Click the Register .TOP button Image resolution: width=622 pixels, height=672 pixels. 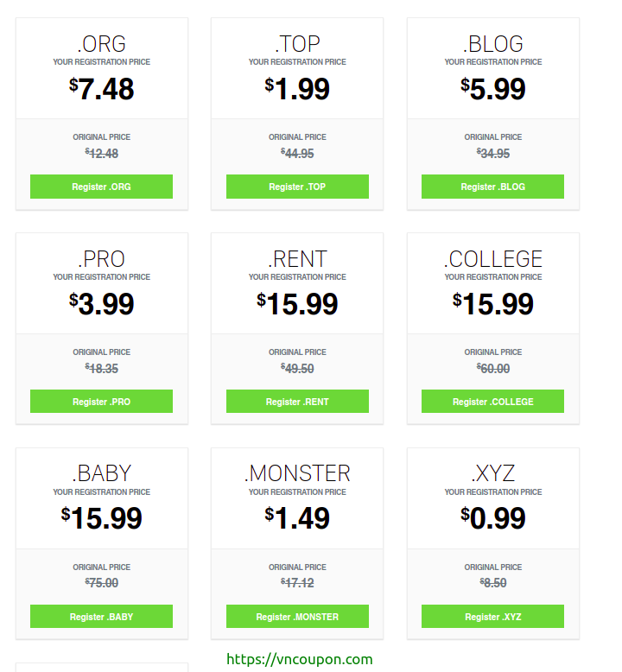[x=297, y=187]
